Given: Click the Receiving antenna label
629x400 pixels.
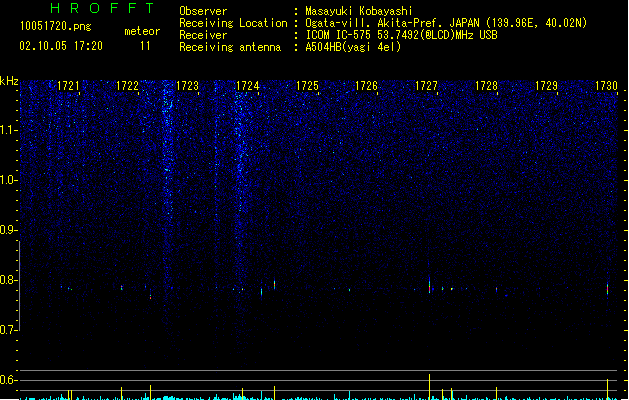Looking at the screenshot, I should coord(230,47).
